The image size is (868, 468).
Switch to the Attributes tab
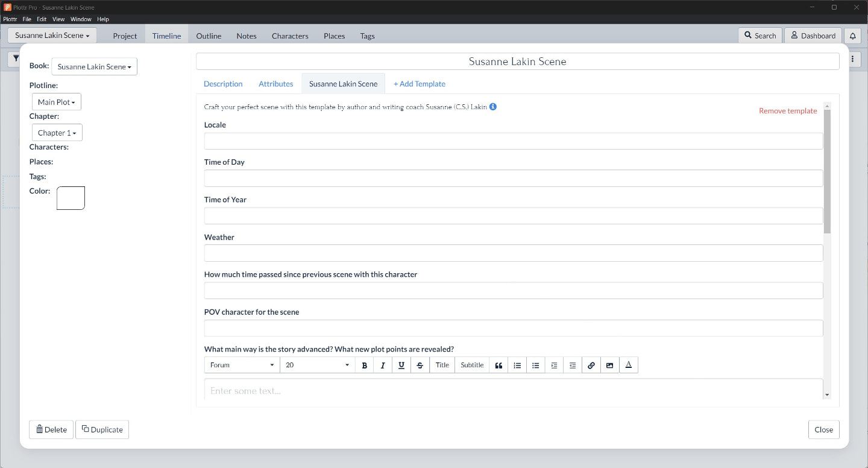click(276, 84)
